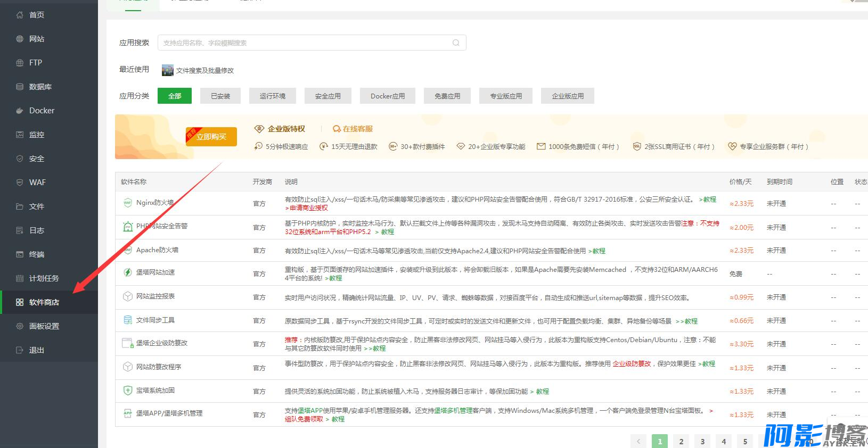Click the 文件同步工具 app icon
The width and height of the screenshot is (868, 448).
pyautogui.click(x=128, y=320)
